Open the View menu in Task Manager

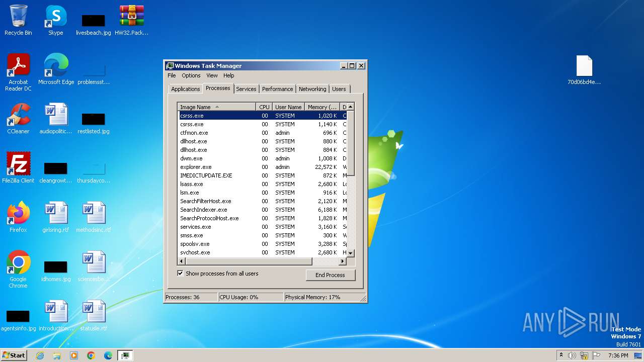[x=212, y=75]
